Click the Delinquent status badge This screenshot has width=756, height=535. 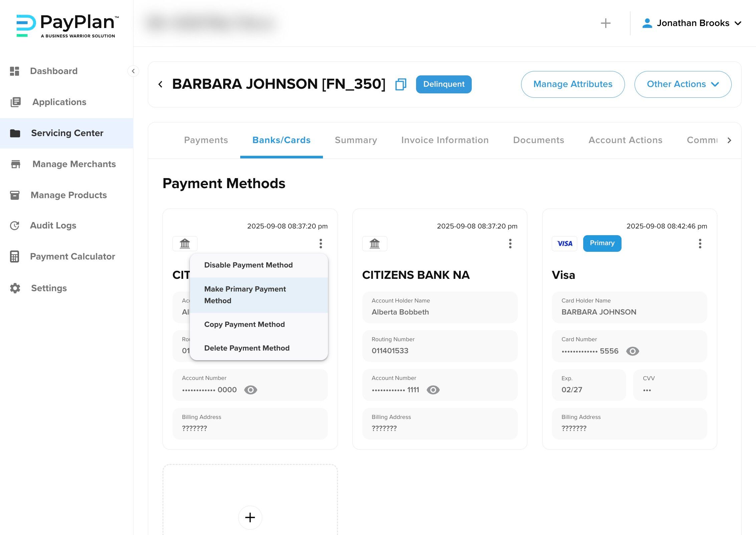[444, 84]
